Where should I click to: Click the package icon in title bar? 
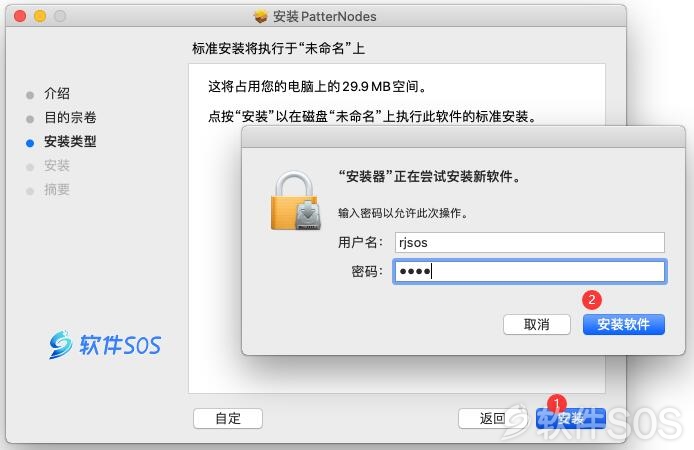pos(261,17)
